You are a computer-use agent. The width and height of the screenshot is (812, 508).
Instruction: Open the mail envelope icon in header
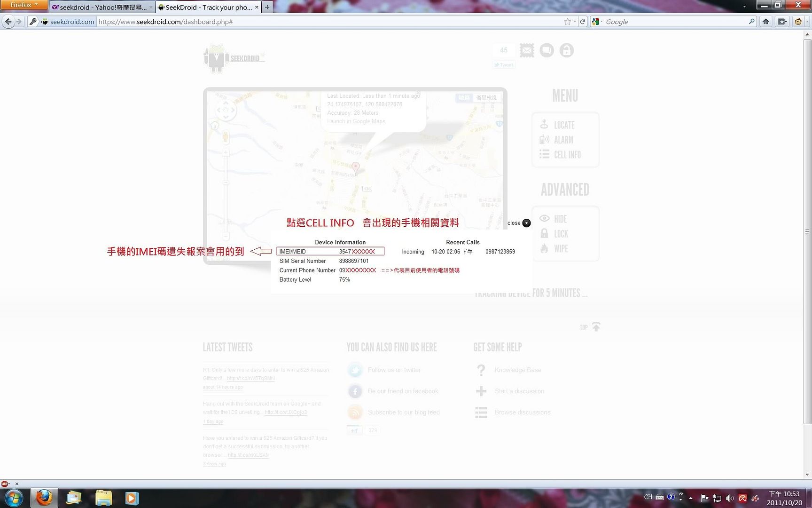click(x=527, y=50)
